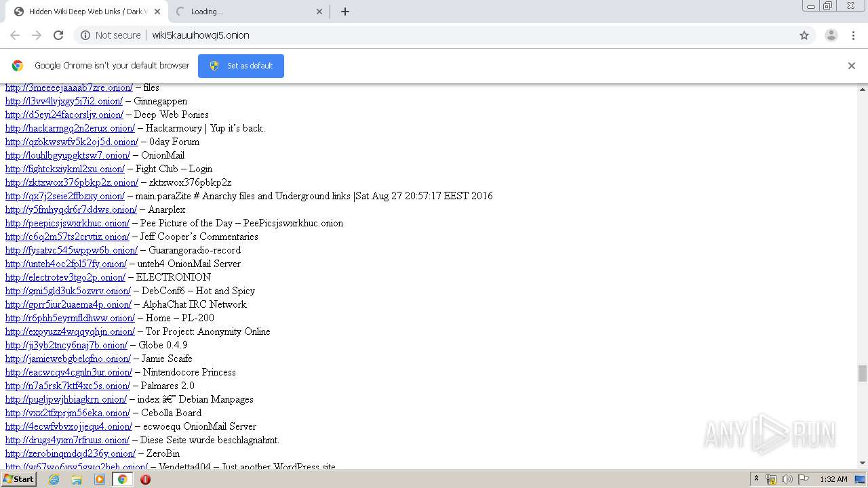This screenshot has height=488, width=868.
Task: Open the Home PL-200 link
Action: point(70,318)
